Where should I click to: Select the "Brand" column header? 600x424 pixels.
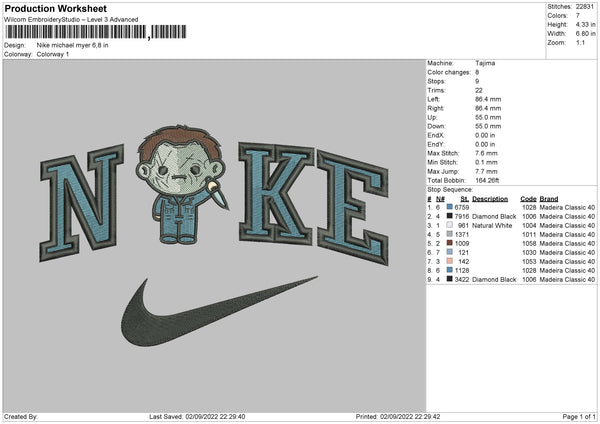click(x=549, y=199)
